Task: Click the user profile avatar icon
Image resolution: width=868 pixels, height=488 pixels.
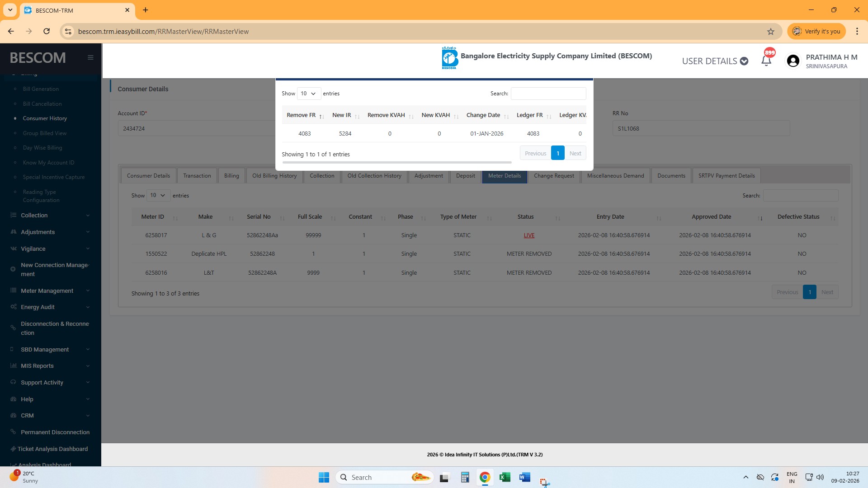Action: (793, 61)
